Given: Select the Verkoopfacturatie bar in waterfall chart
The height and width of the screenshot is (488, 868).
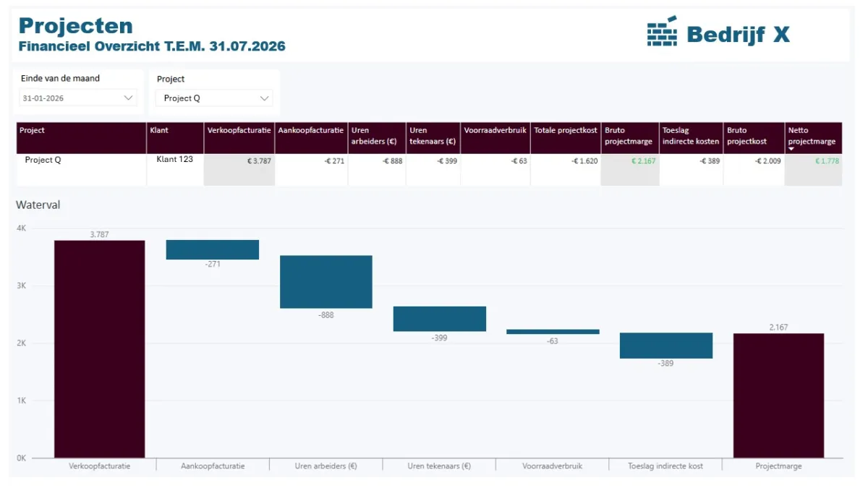Looking at the screenshot, I should pos(99,348).
